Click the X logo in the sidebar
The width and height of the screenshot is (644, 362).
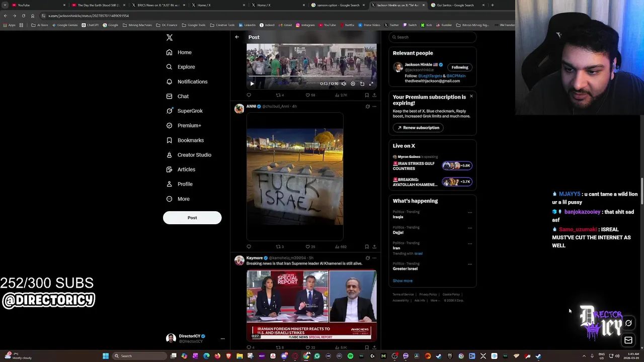170,37
